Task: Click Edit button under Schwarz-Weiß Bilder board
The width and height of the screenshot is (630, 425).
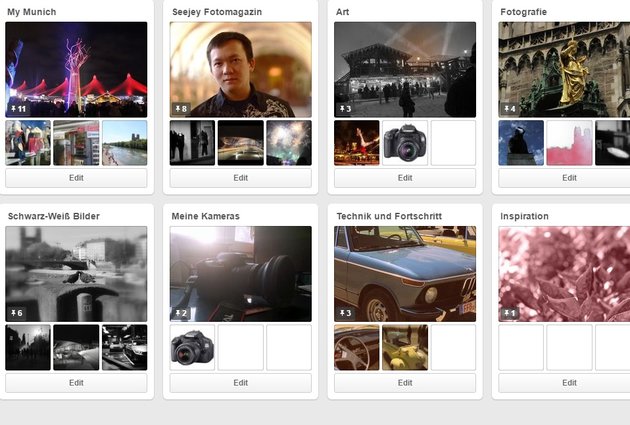Action: 76,383
